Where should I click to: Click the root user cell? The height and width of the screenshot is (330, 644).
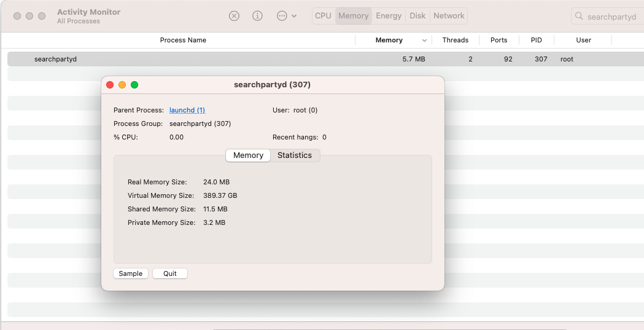[x=567, y=59]
